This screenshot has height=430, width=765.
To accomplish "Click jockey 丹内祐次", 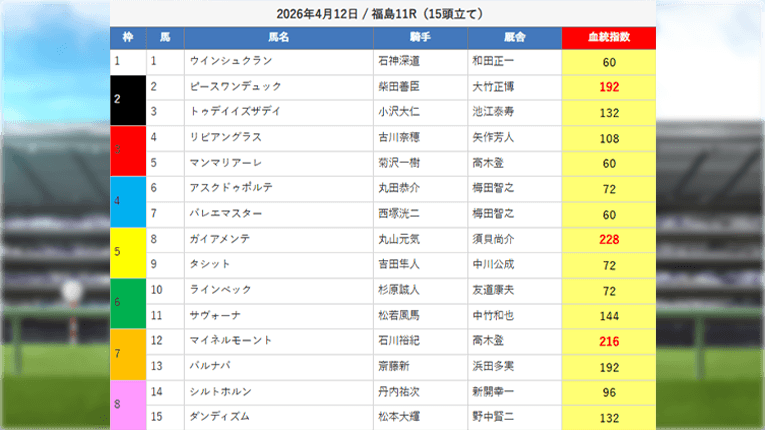I will click(399, 391).
